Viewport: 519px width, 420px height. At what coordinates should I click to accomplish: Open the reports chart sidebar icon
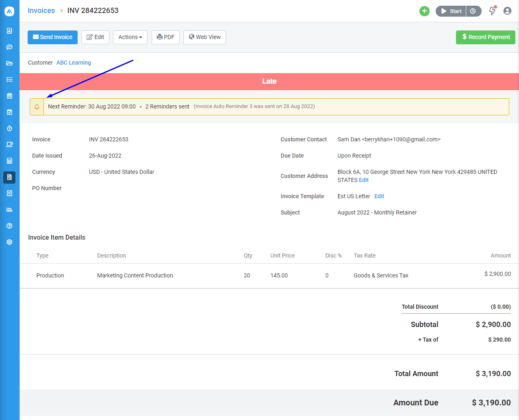coord(9,210)
